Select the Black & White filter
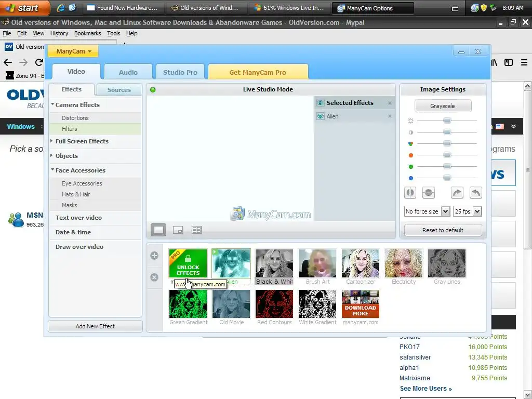 click(274, 263)
